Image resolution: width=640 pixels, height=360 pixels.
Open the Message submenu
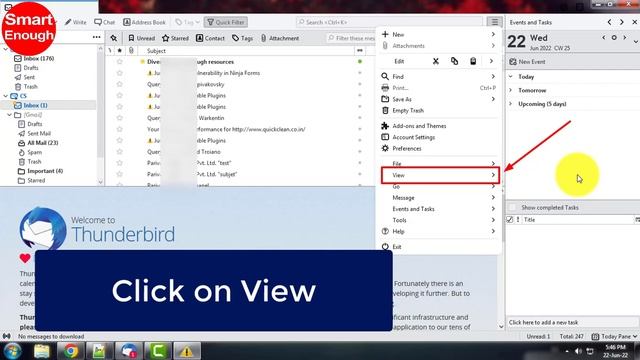point(439,198)
